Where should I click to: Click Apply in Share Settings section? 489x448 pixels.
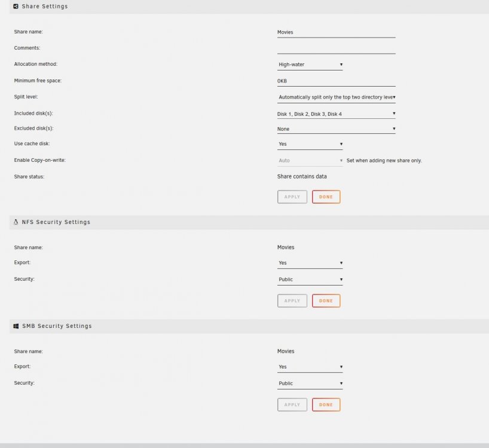(x=292, y=197)
